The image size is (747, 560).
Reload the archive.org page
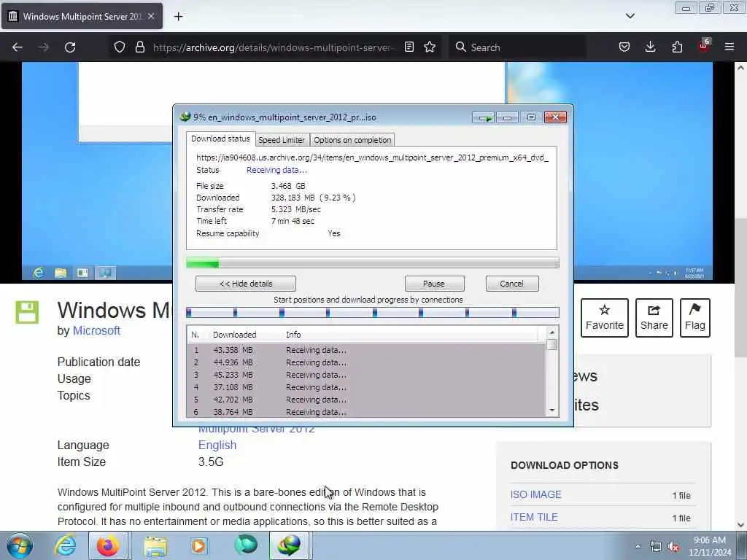point(70,47)
